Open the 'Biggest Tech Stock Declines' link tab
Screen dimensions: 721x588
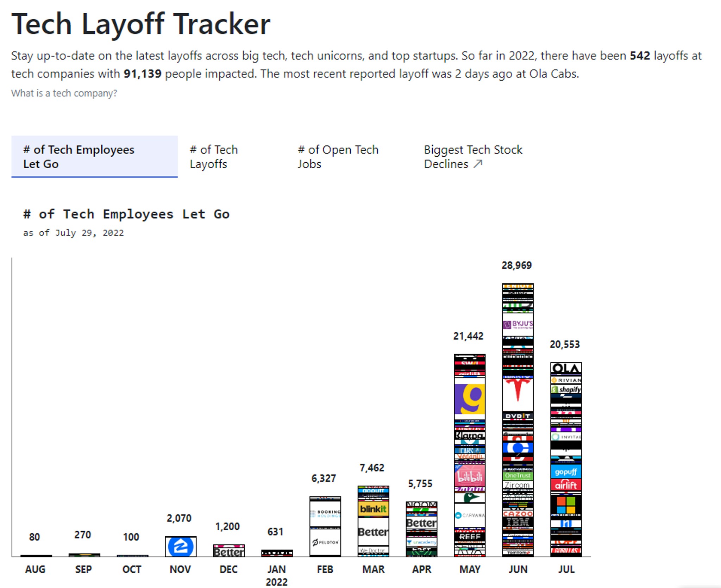473,157
